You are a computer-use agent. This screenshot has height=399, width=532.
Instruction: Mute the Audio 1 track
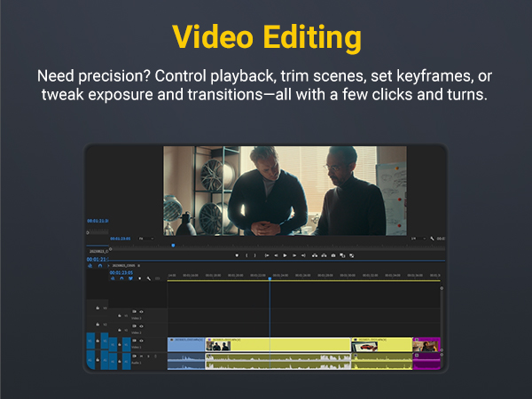click(x=141, y=356)
